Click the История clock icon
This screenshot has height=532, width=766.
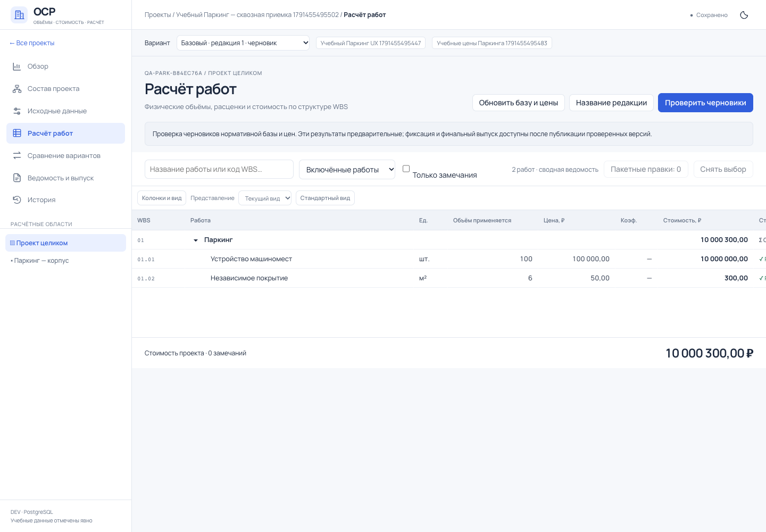point(17,200)
